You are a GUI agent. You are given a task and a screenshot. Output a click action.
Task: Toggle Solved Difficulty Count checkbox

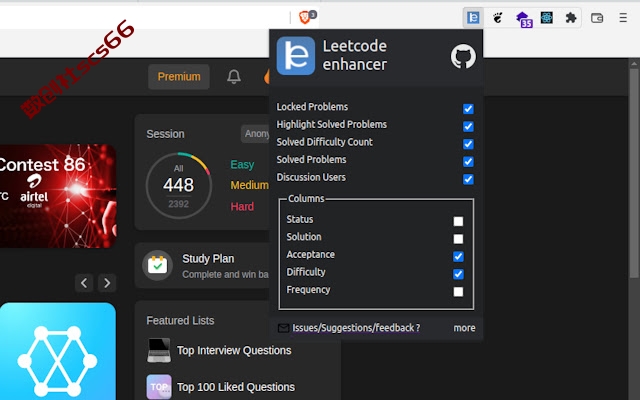(x=468, y=144)
